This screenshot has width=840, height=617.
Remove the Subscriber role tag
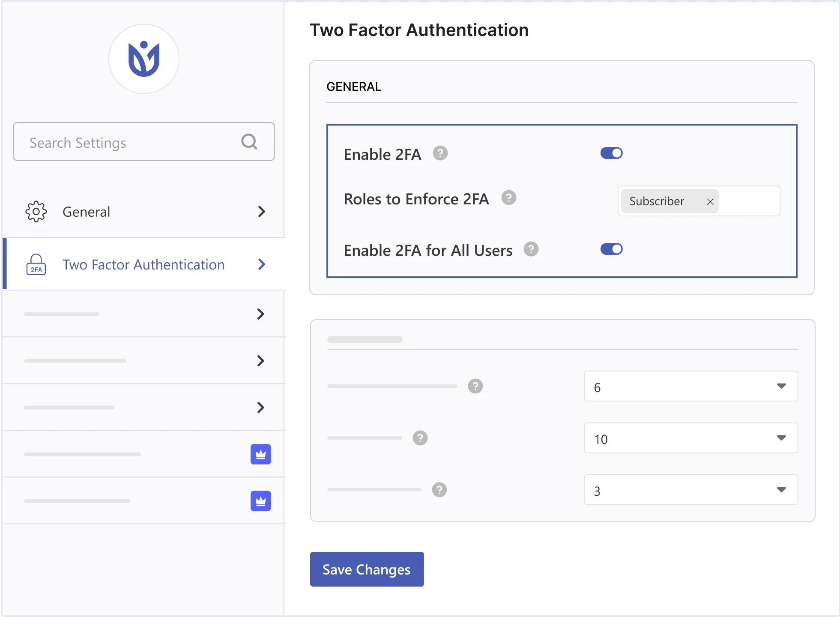pyautogui.click(x=710, y=201)
